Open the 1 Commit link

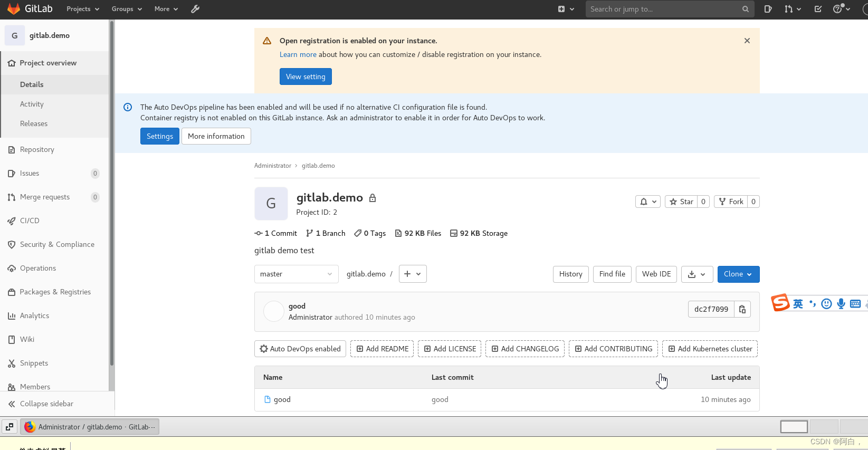(276, 233)
